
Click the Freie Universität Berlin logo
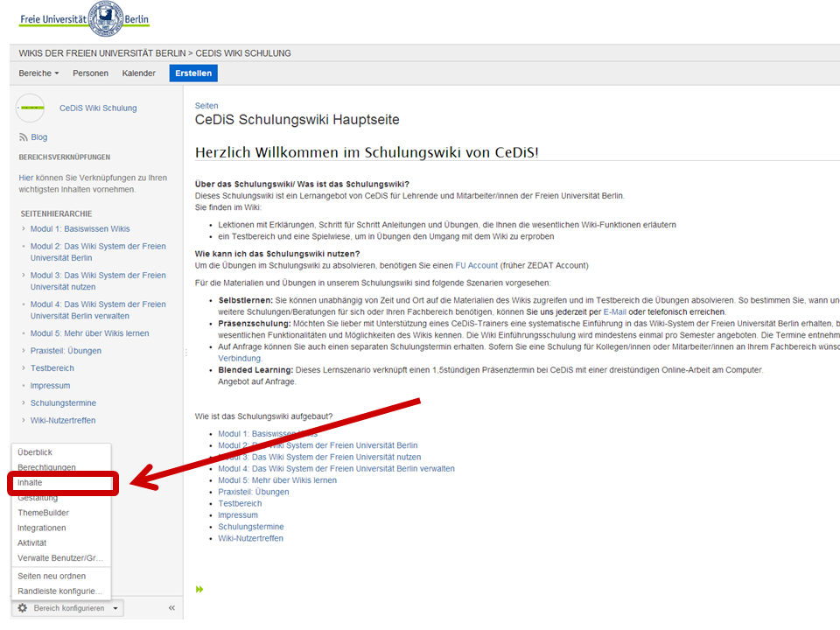tap(85, 18)
